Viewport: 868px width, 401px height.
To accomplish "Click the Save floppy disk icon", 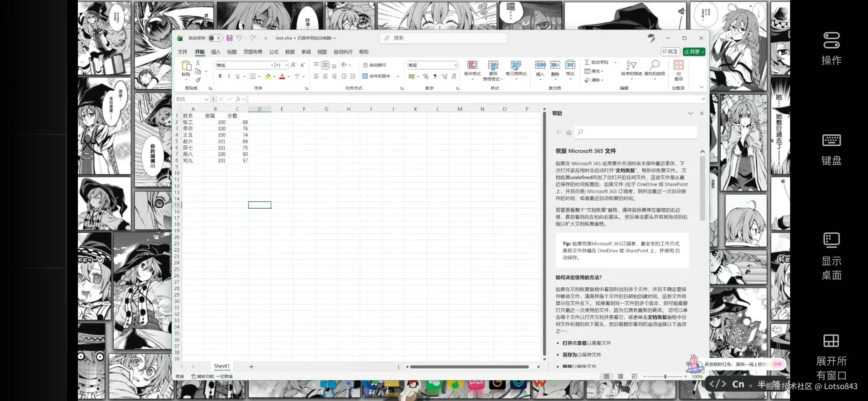I will [229, 38].
